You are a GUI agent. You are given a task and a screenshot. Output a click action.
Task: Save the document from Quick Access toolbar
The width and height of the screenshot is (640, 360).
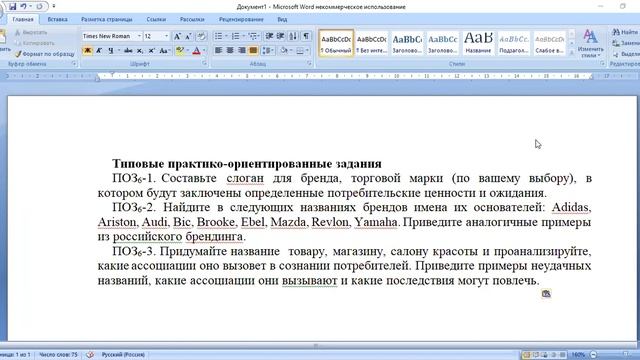point(12,7)
